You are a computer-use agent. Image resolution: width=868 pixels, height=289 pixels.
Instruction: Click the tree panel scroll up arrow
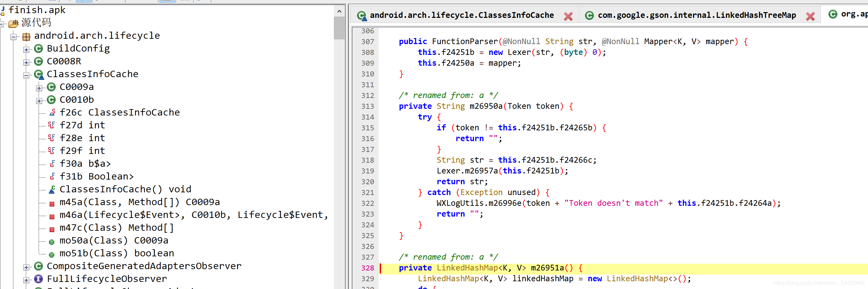pyautogui.click(x=339, y=11)
